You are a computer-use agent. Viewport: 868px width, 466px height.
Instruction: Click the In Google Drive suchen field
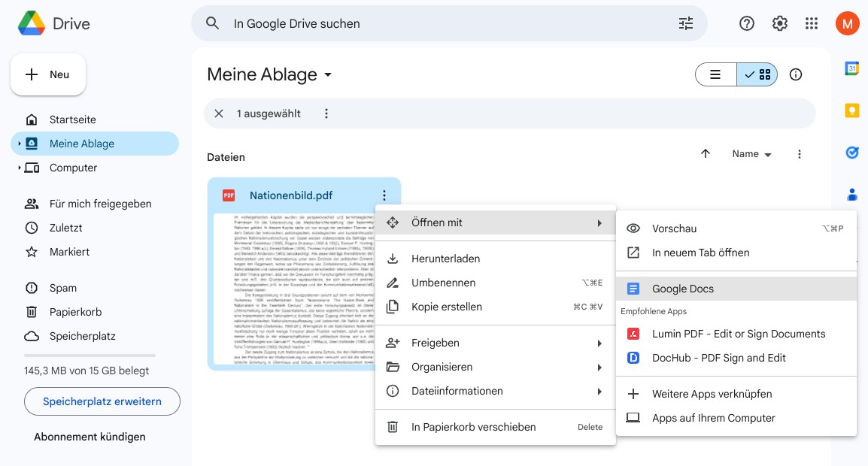click(x=450, y=23)
